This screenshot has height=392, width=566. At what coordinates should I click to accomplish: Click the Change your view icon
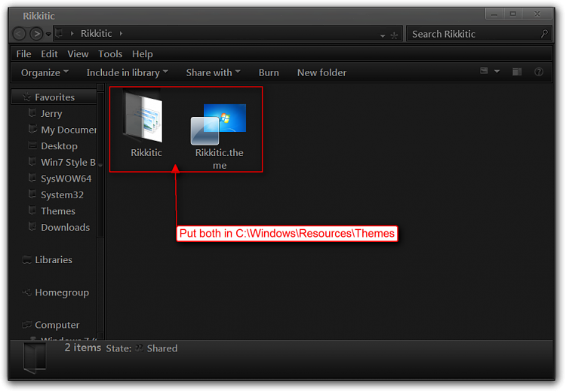click(484, 71)
